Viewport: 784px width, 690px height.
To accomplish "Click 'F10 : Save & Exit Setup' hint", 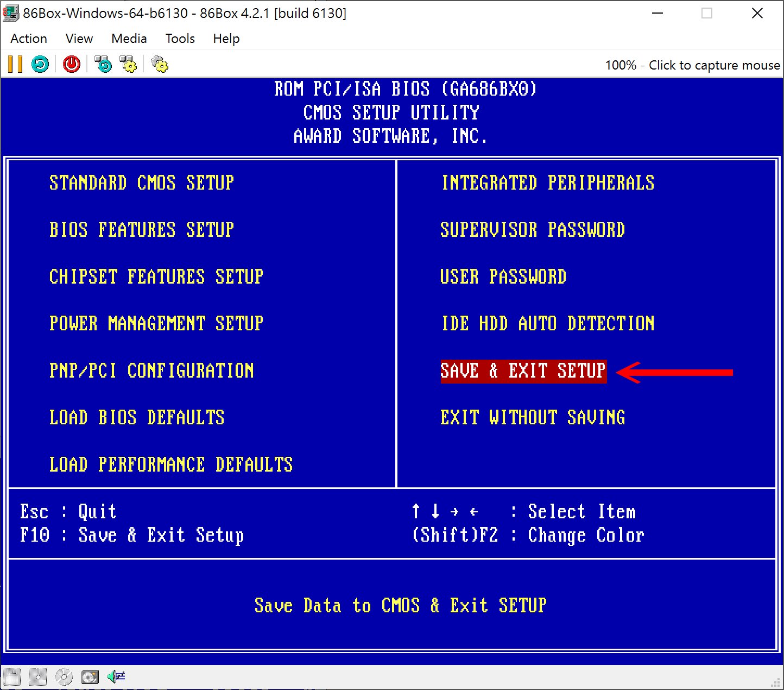I will click(x=132, y=536).
